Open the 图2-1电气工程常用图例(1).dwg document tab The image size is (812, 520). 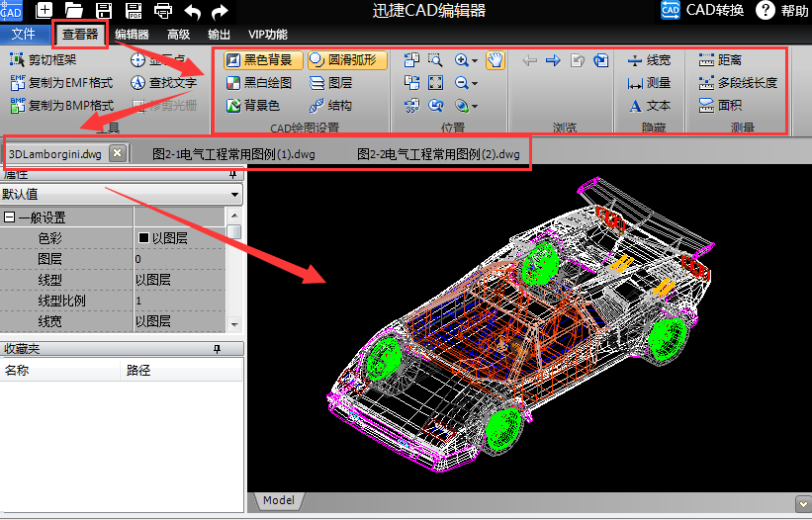233,154
